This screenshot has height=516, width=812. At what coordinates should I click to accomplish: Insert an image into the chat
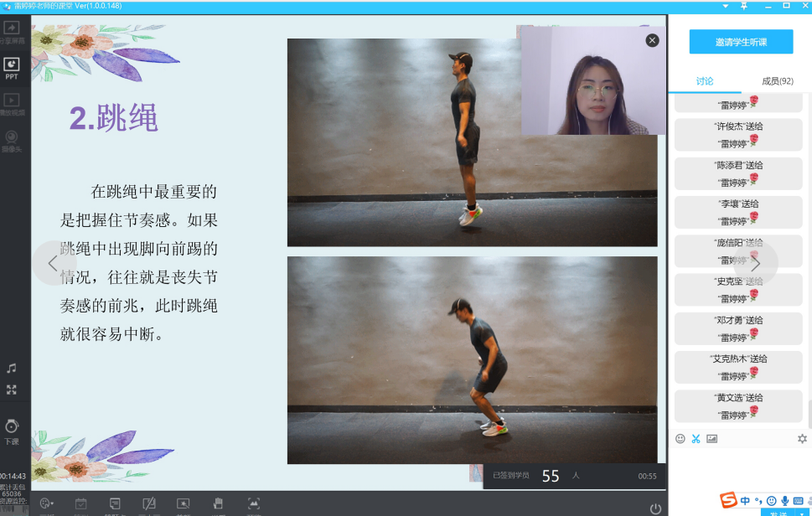pyautogui.click(x=711, y=438)
